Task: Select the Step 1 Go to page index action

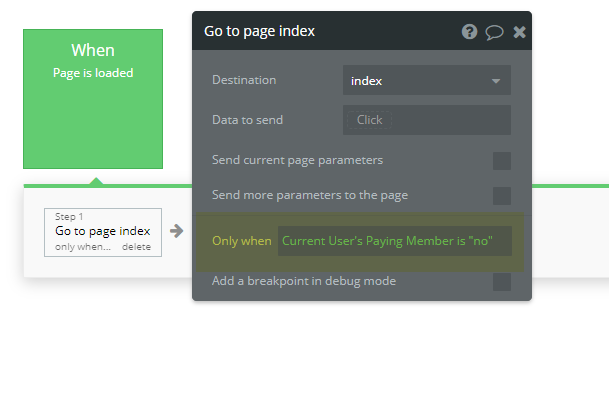Action: (x=103, y=232)
